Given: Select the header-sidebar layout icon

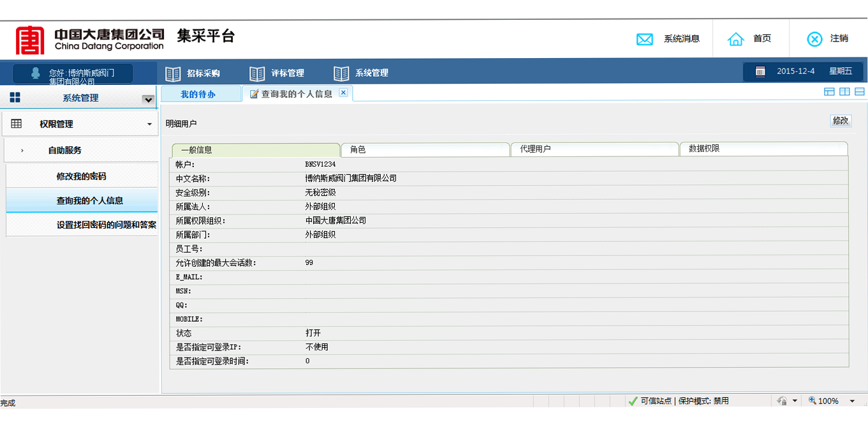Looking at the screenshot, I should (829, 92).
